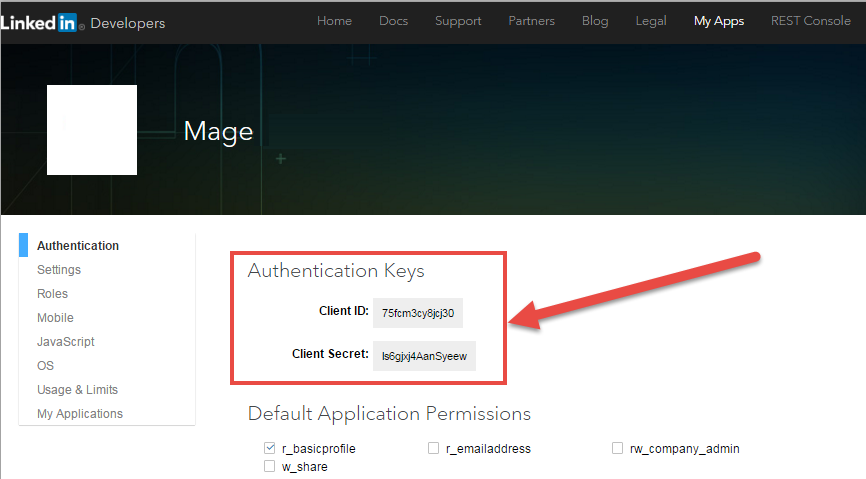Click the Mage app logo thumbnail

(x=92, y=130)
